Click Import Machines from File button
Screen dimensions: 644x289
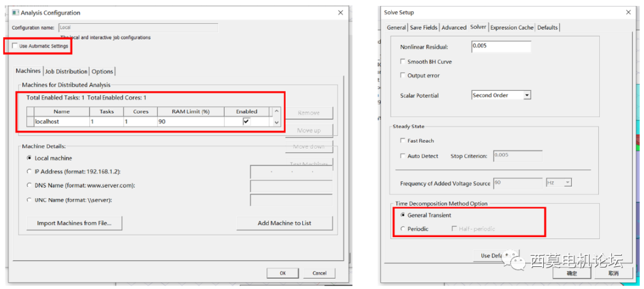[75, 223]
